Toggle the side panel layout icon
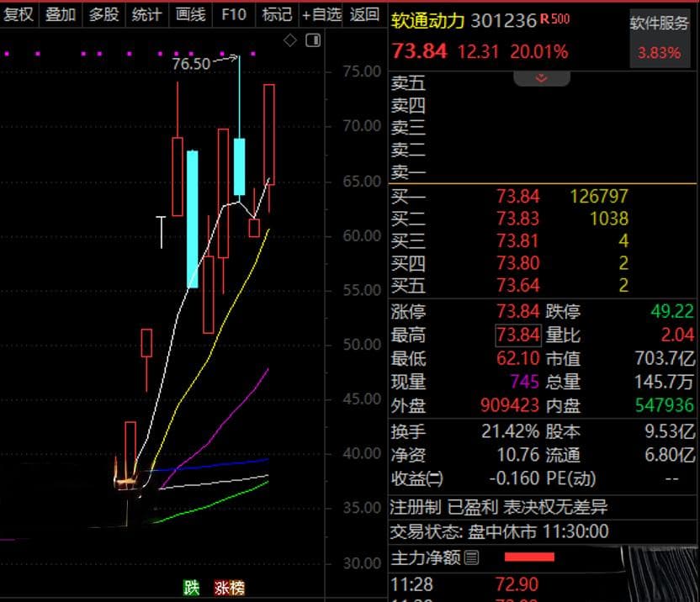This screenshot has width=700, height=602. pos(313,40)
